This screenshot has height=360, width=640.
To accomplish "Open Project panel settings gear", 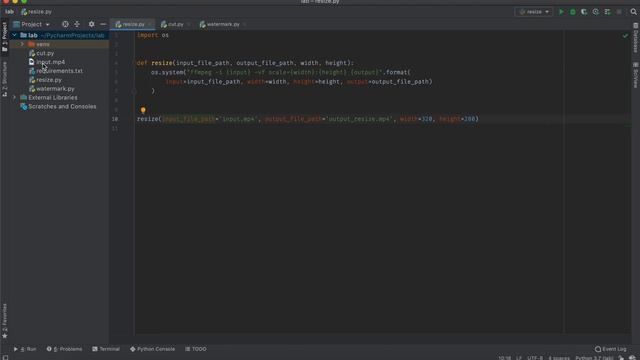I will (91, 24).
